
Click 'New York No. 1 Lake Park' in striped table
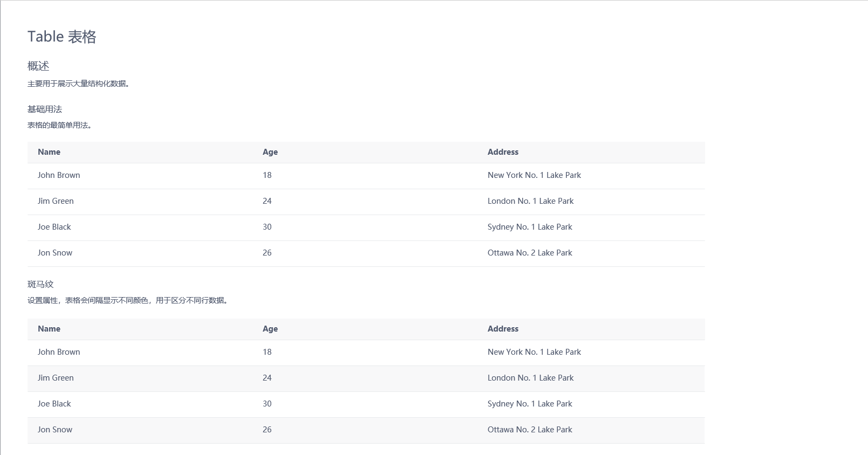click(534, 352)
